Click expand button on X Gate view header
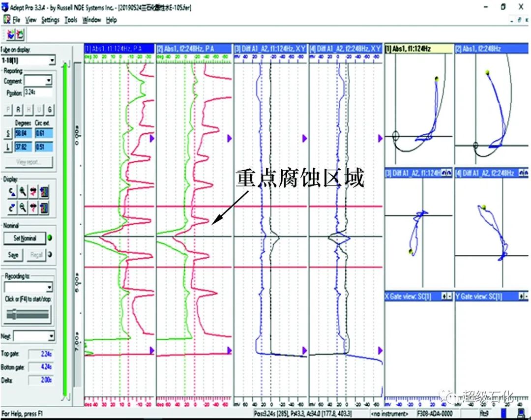 point(445,297)
